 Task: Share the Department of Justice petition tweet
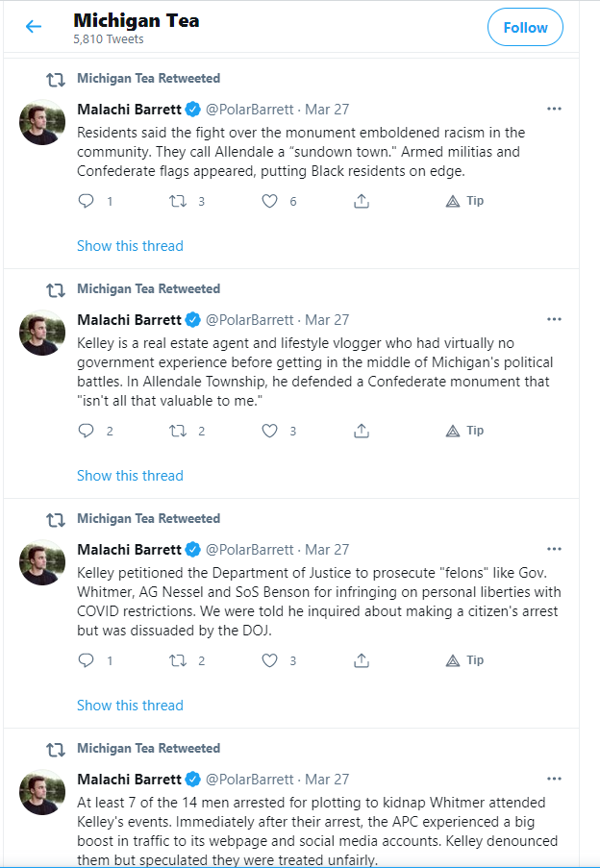(x=362, y=660)
